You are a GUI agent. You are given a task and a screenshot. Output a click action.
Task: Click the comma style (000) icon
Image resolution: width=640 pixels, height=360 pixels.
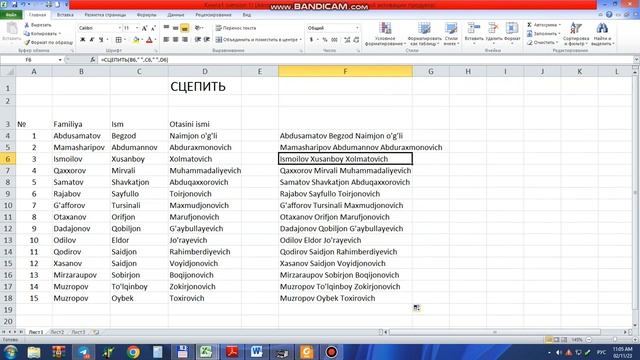[x=334, y=40]
